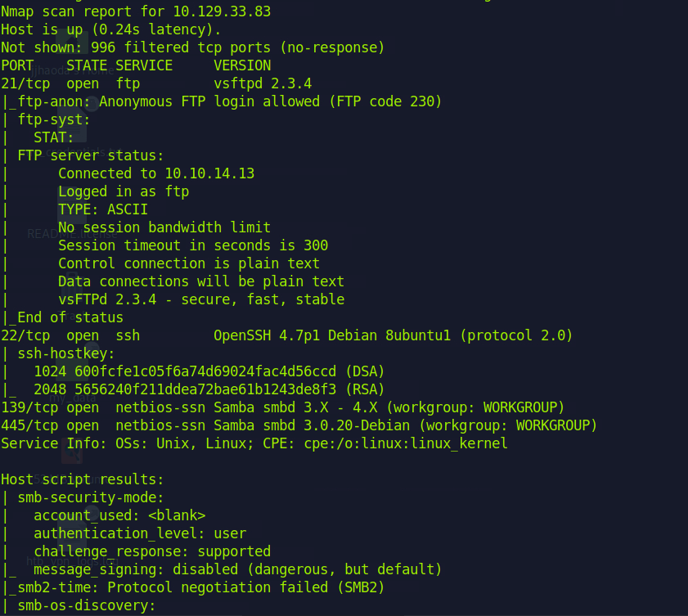Click the DSA host key fingerprint
Image resolution: width=688 pixels, height=616 pixels.
pyautogui.click(x=205, y=371)
